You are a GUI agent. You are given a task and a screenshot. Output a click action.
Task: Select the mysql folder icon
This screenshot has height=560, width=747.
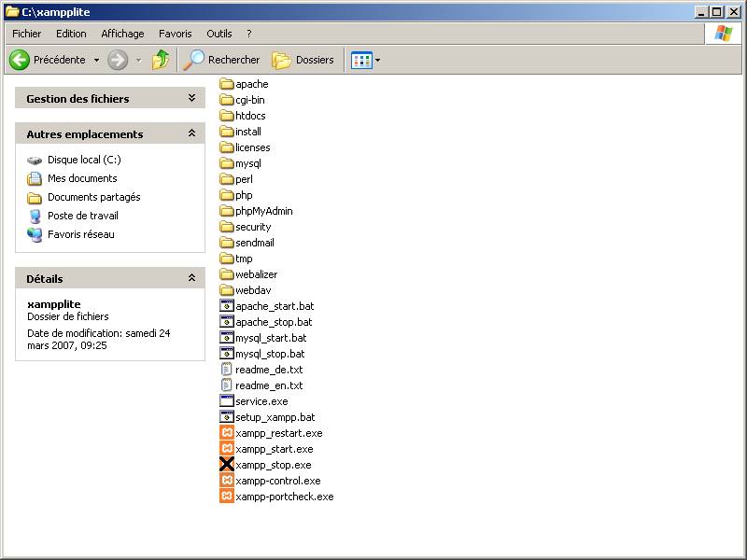click(x=227, y=163)
